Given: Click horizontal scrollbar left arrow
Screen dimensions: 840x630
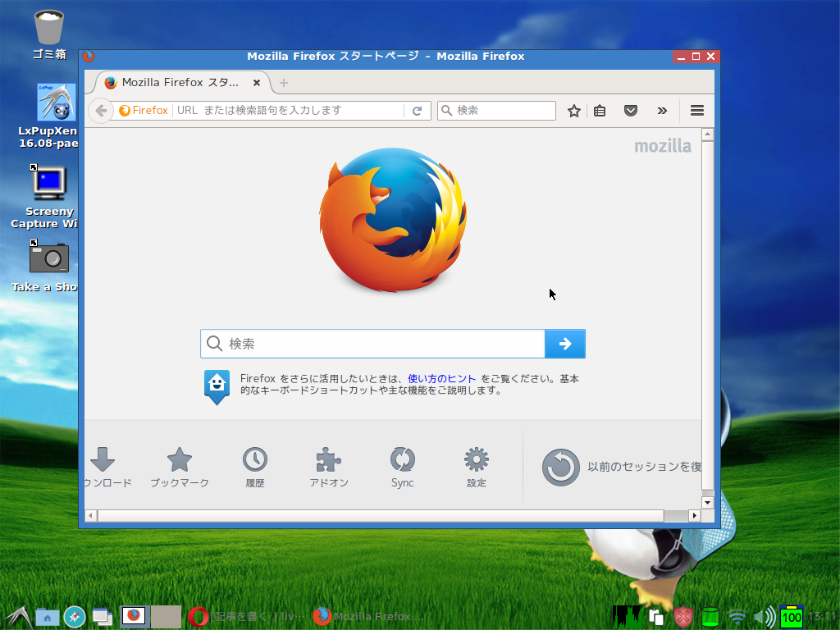Looking at the screenshot, I should pos(90,515).
